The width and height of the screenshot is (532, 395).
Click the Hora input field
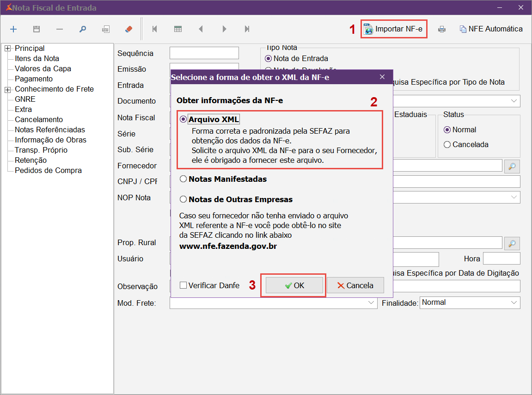pos(501,259)
